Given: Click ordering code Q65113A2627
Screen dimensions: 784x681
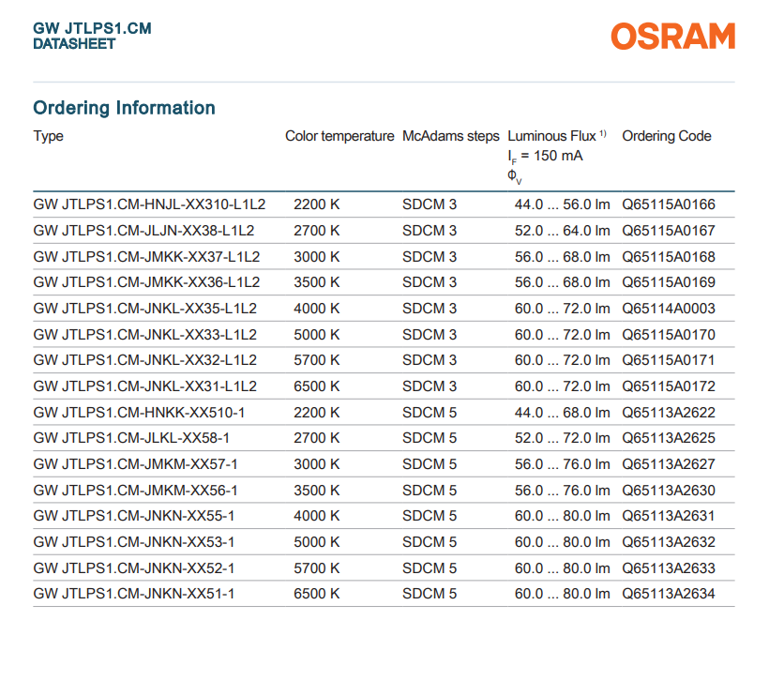Looking at the screenshot, I should 669,464.
